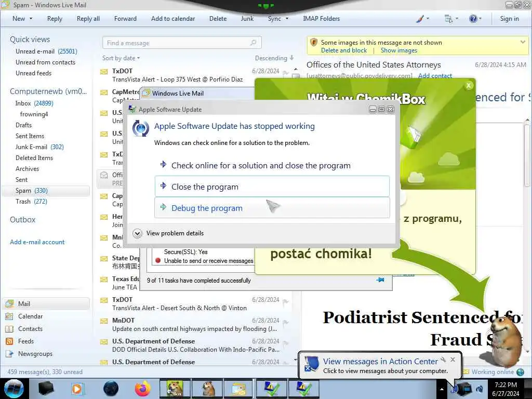
Task: Open the Sort by date dropdown
Action: click(121, 58)
